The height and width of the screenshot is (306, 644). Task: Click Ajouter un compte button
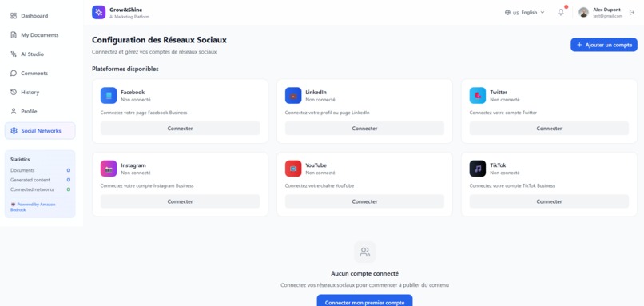point(604,45)
